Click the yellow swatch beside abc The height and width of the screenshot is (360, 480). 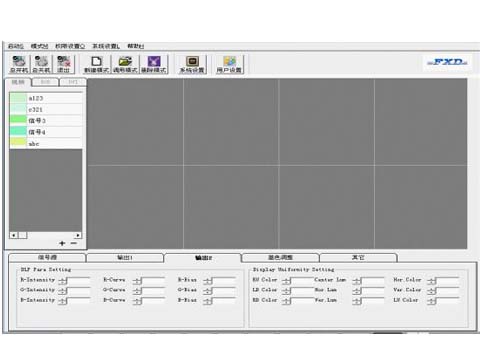point(18,143)
